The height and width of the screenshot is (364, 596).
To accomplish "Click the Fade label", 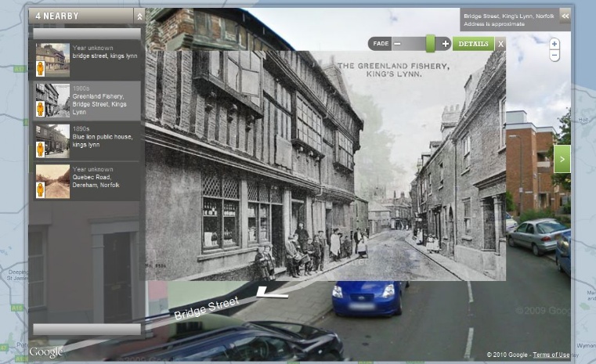I will click(381, 44).
